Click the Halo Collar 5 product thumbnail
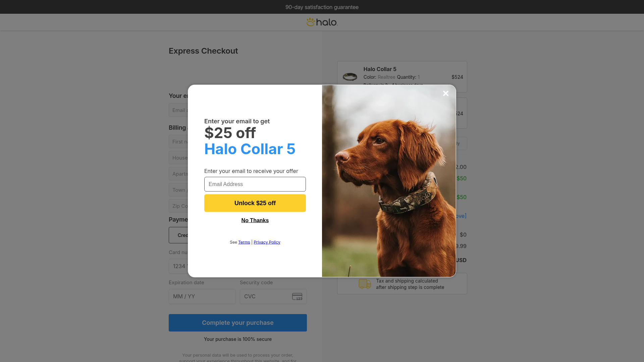The width and height of the screenshot is (644, 362). click(350, 77)
